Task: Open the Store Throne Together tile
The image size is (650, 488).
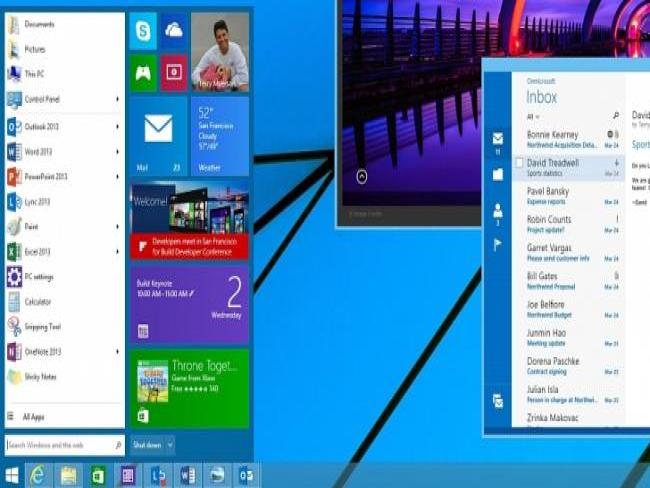Action: click(x=189, y=388)
